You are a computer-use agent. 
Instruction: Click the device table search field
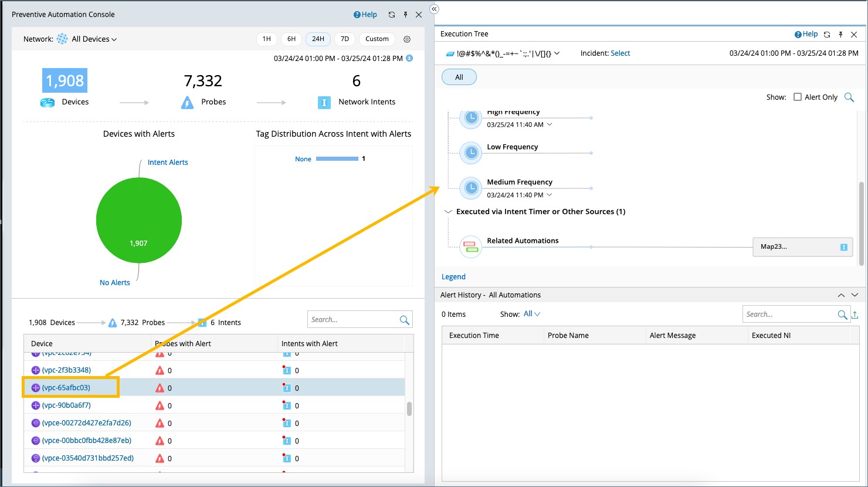[352, 320]
